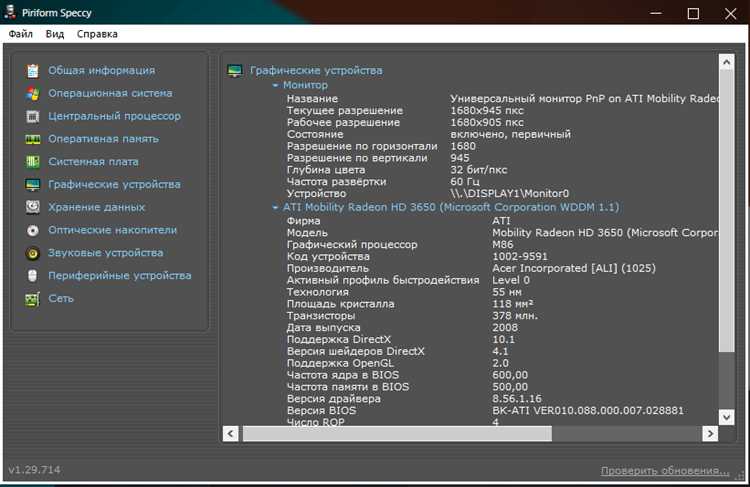Minimize the Piriform Speccy window

point(656,13)
